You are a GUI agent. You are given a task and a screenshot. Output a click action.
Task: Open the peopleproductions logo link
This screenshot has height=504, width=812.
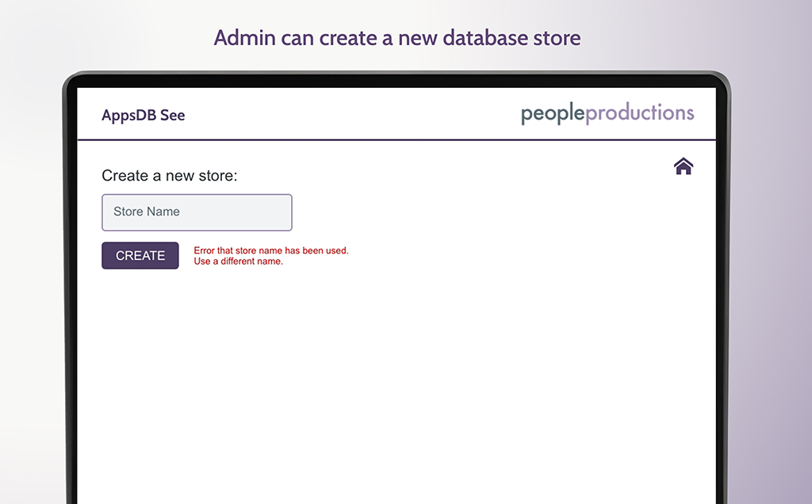(607, 113)
